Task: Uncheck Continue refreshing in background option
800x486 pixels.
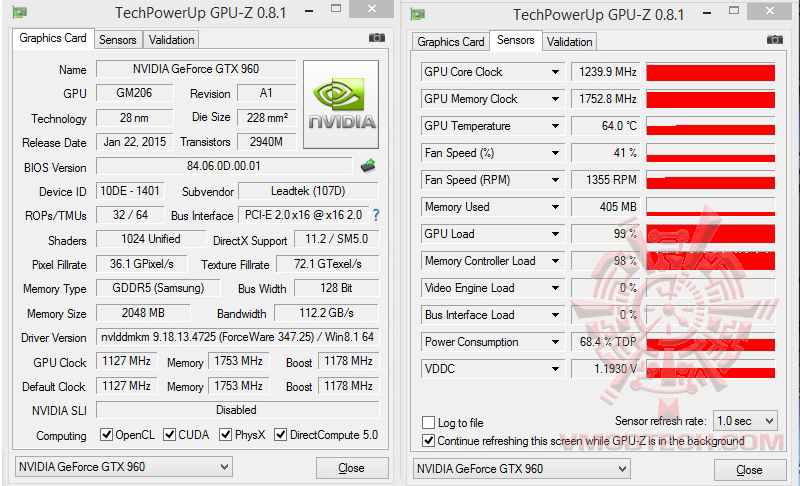Action: pos(429,441)
